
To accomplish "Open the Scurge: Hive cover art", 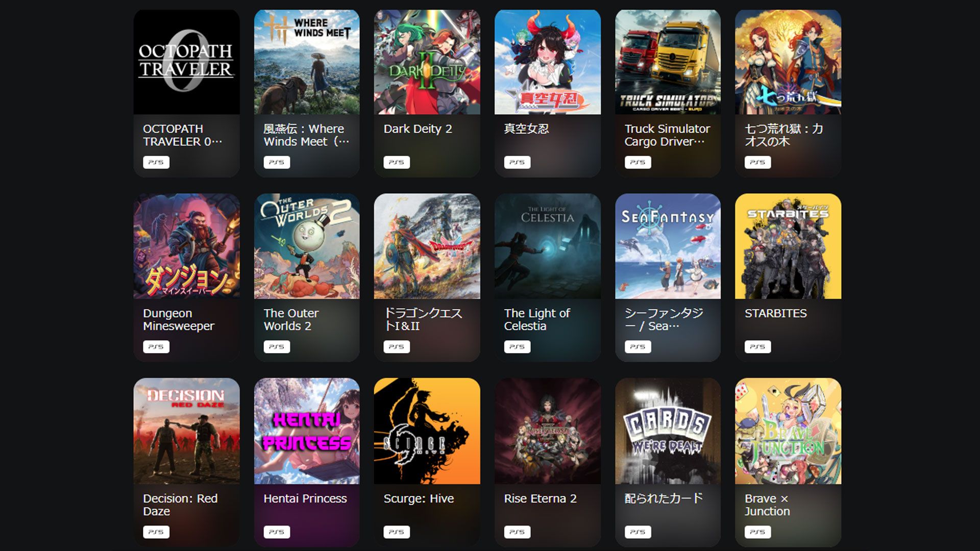I will 427,431.
